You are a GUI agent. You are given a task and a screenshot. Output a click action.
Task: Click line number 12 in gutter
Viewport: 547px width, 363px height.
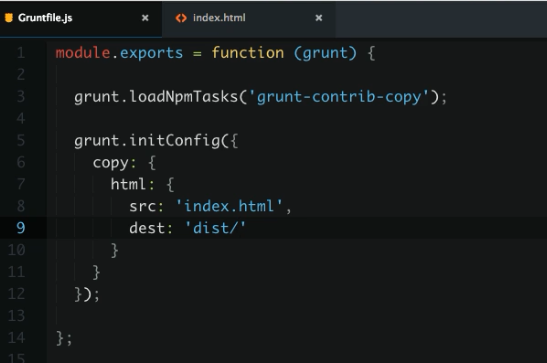pos(16,294)
